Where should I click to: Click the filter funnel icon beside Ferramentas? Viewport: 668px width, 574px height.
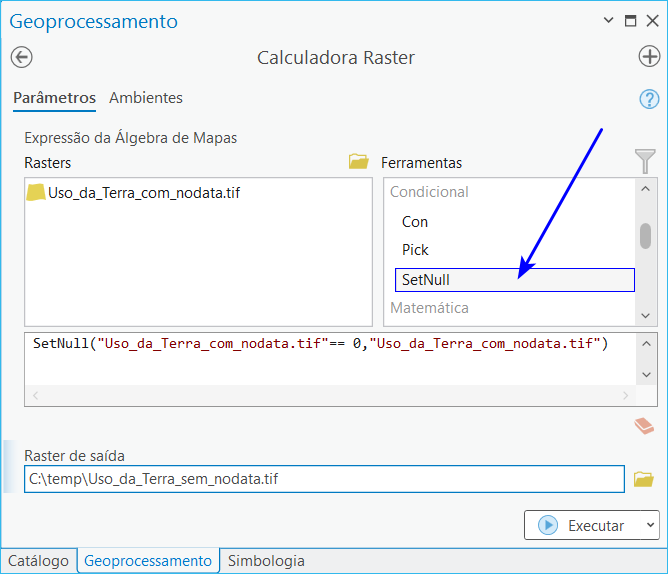click(645, 161)
